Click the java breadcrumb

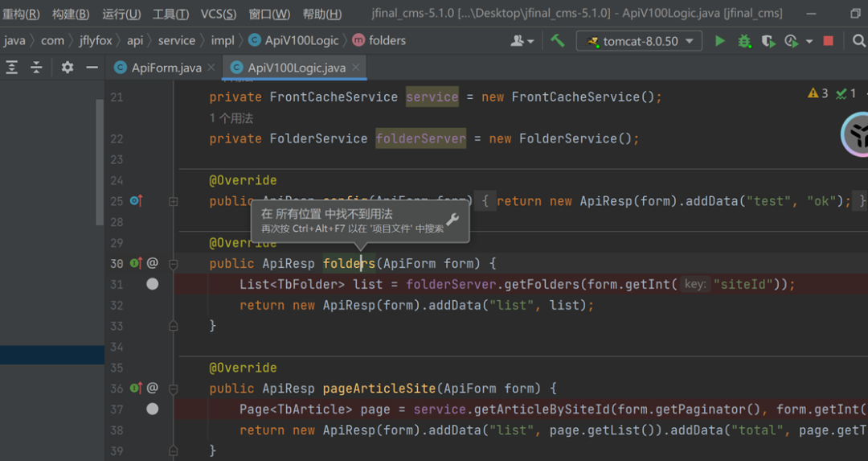[x=14, y=40]
